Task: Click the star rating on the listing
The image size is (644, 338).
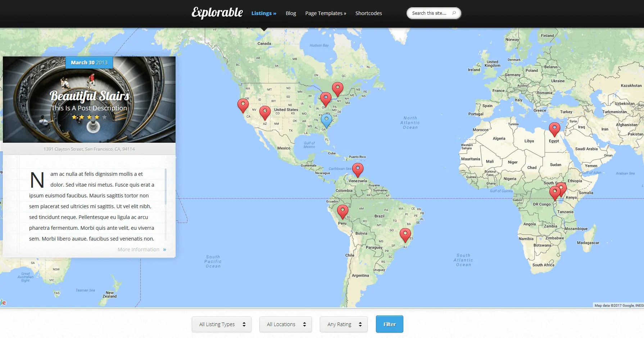Action: coord(89,117)
